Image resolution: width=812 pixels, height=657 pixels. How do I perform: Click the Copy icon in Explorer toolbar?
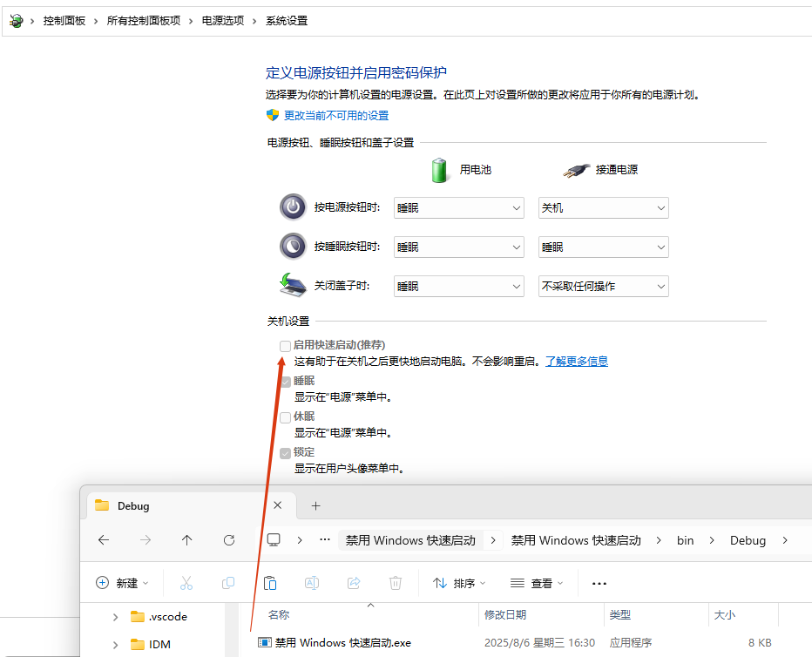click(228, 583)
